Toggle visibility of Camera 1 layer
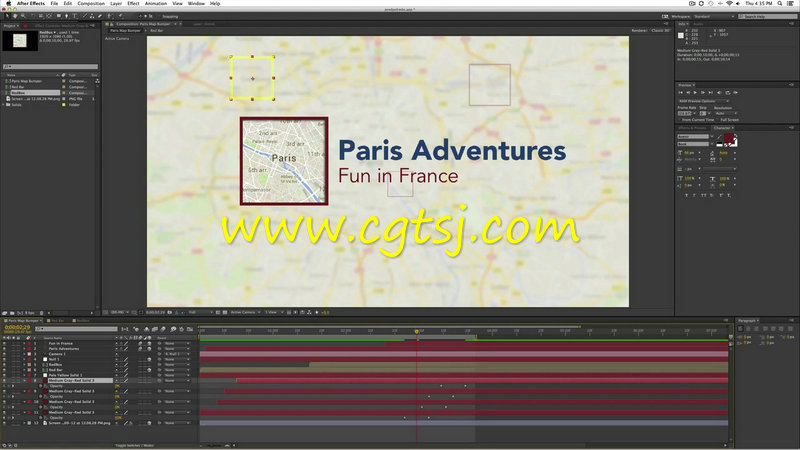The height and width of the screenshot is (450, 800). click(x=4, y=354)
